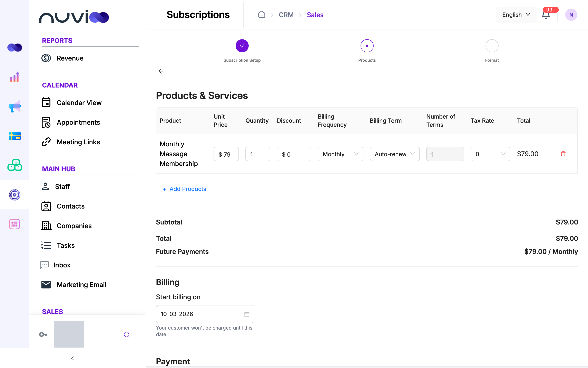Viewport: 588px width, 368px height.
Task: Open the analytics bar chart rail icon
Action: click(x=14, y=77)
